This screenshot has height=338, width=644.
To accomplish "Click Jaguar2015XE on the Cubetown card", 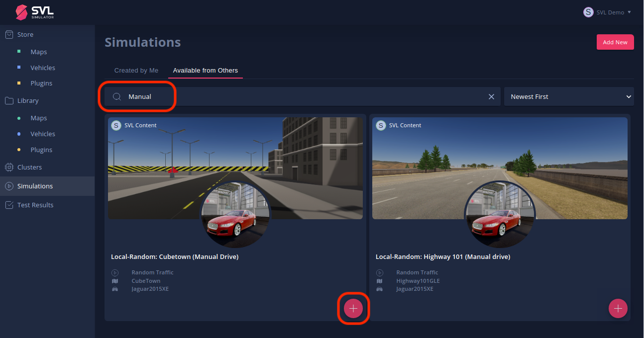I will (x=150, y=289).
